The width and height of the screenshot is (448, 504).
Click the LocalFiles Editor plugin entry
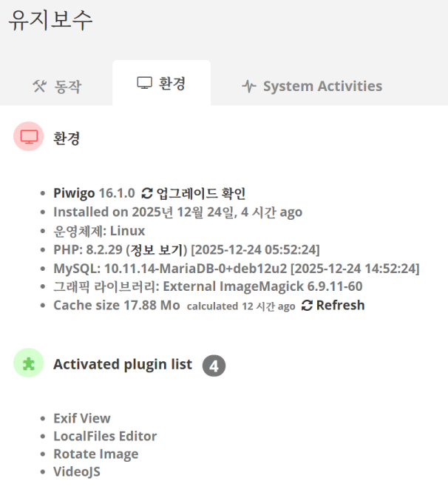click(105, 436)
